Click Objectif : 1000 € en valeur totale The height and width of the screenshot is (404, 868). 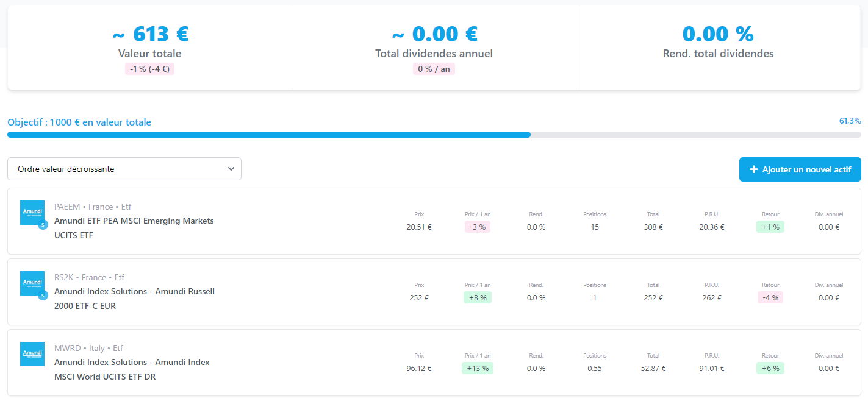point(79,122)
